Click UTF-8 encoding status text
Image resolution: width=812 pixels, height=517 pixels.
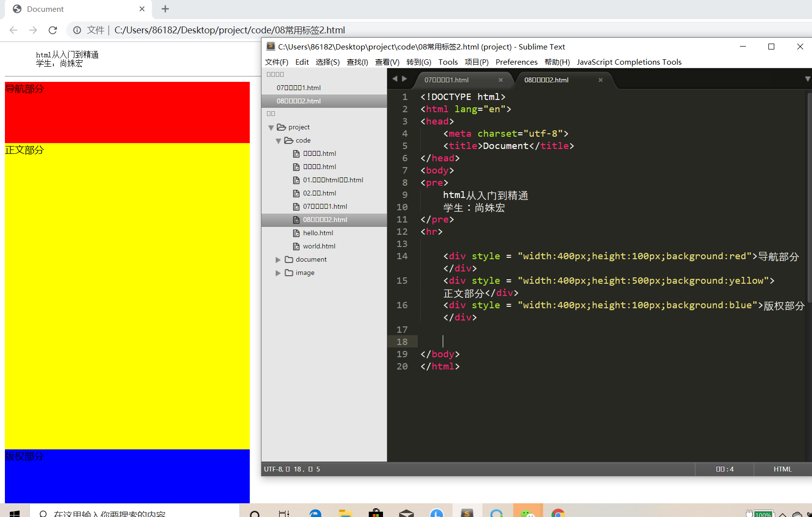273,469
